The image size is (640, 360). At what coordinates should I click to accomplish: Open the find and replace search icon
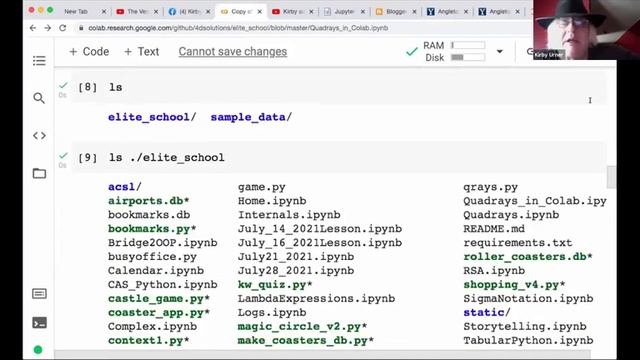click(x=39, y=98)
